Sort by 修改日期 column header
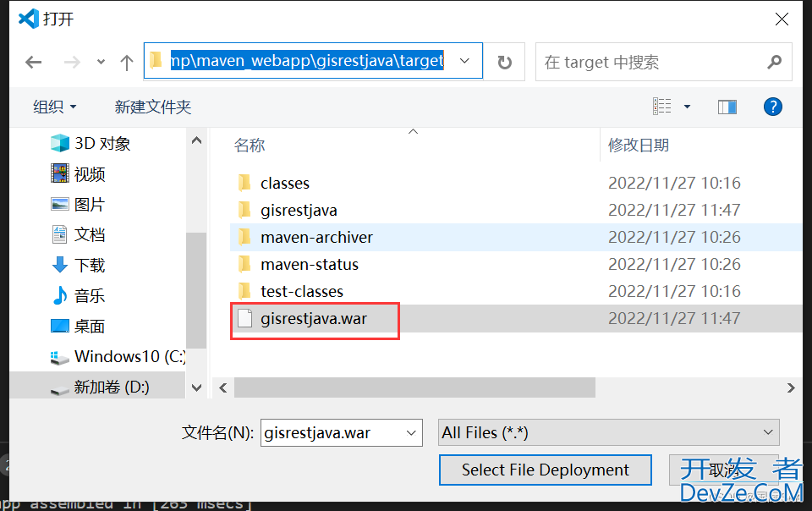Image resolution: width=812 pixels, height=511 pixels. tap(638, 145)
